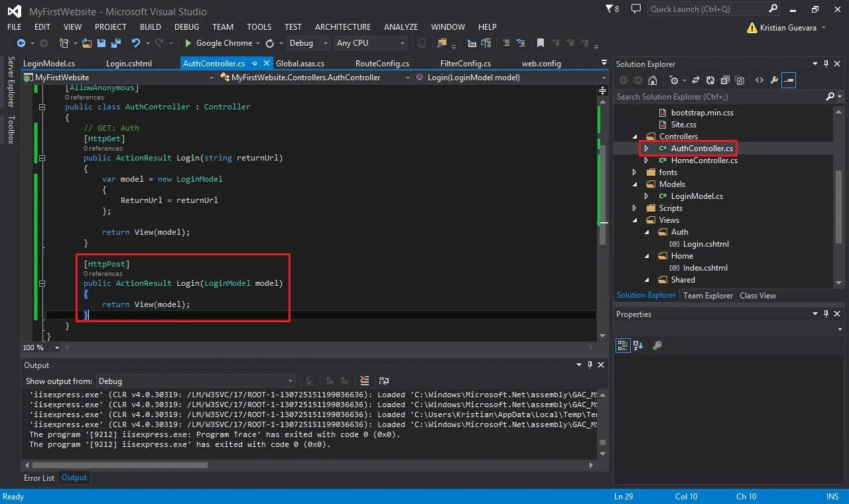Open Team Explorer panel tab
This screenshot has width=849, height=504.
pyautogui.click(x=708, y=296)
